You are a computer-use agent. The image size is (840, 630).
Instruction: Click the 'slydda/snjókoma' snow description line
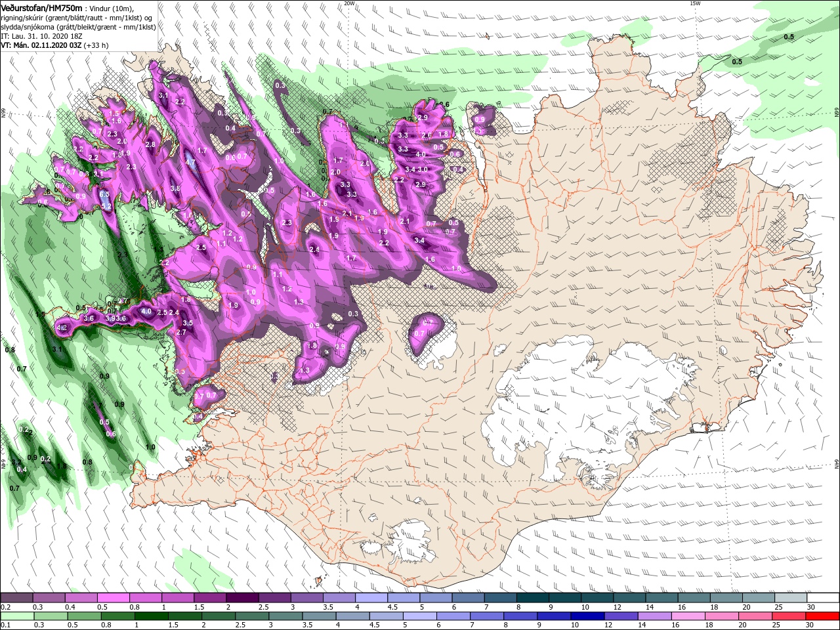point(78,27)
